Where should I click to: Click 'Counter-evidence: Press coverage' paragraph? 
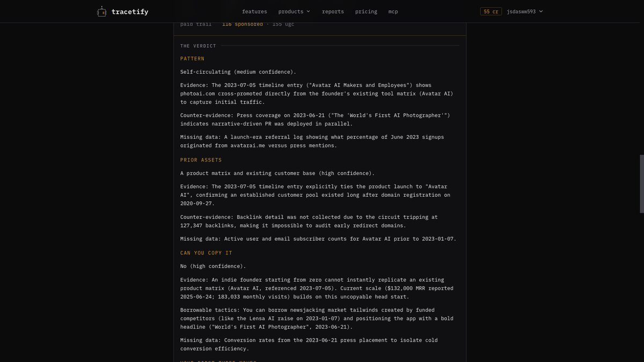point(315,120)
